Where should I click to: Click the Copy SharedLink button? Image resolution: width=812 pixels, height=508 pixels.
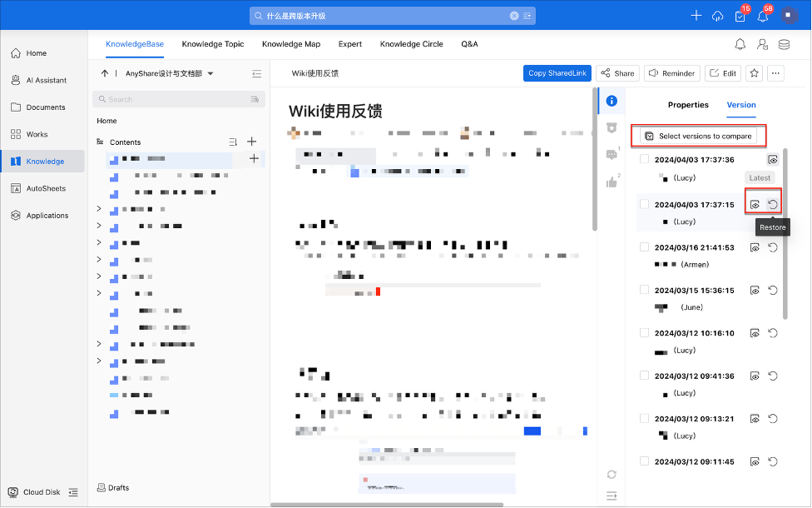(557, 73)
